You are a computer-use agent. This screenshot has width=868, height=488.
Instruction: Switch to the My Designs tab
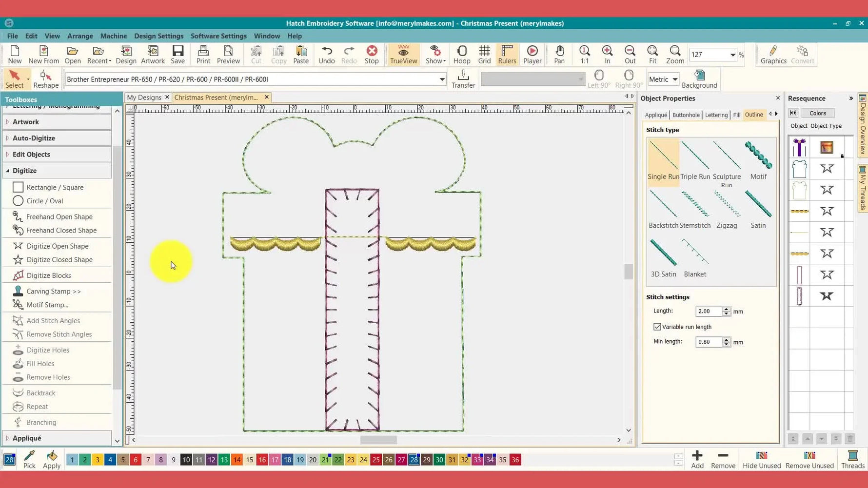point(144,98)
